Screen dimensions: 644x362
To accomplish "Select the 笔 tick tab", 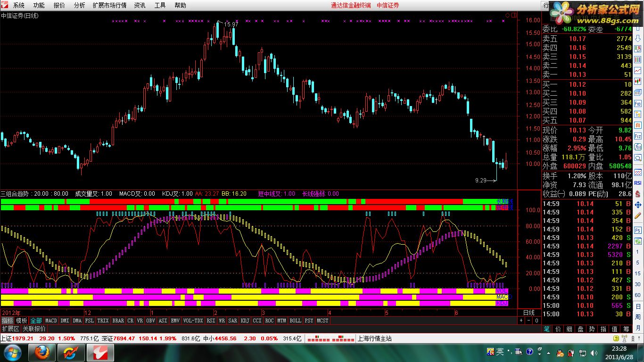I will tap(547, 329).
